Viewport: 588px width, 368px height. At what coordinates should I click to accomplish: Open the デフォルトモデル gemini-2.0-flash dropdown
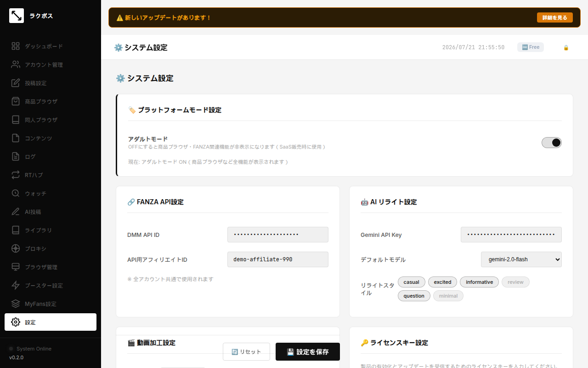[x=521, y=259]
